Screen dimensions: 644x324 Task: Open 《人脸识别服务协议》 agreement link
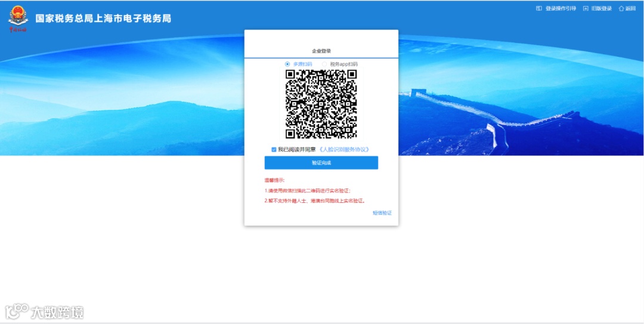point(344,150)
